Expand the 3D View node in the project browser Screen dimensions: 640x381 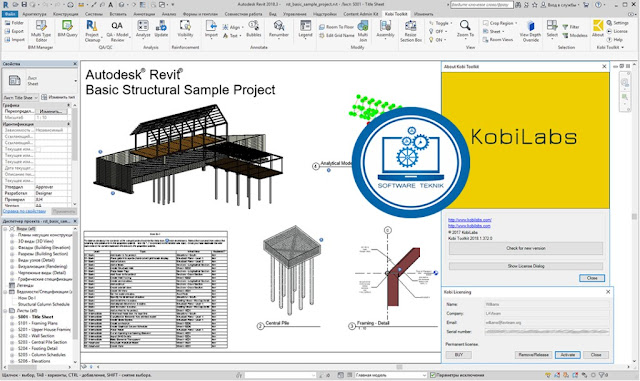12,242
